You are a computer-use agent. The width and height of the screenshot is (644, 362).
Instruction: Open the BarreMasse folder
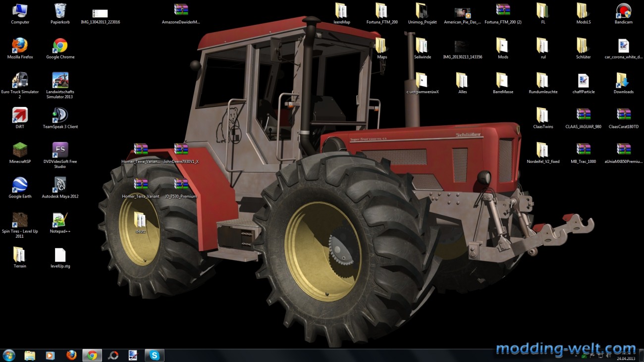coord(503,83)
